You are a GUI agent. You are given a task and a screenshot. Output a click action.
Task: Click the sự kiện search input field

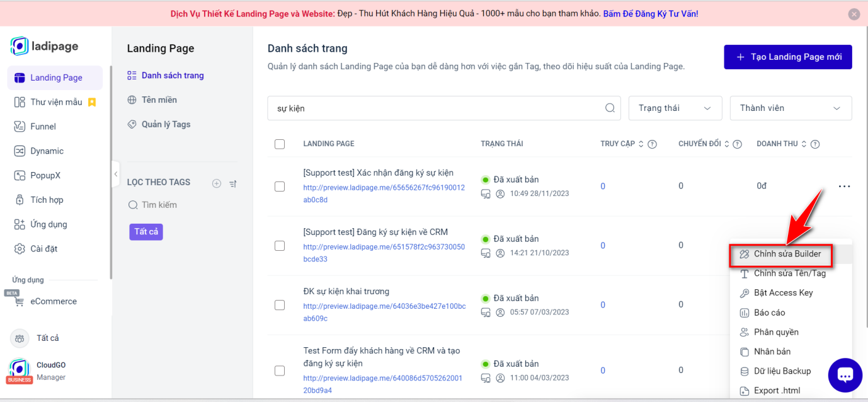coord(435,108)
